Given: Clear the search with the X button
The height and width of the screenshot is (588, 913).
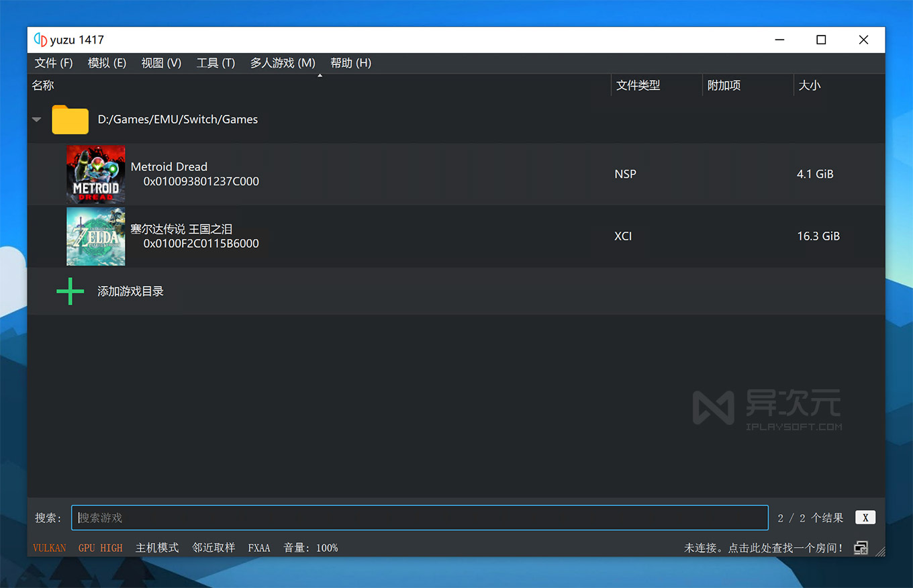Looking at the screenshot, I should (865, 518).
